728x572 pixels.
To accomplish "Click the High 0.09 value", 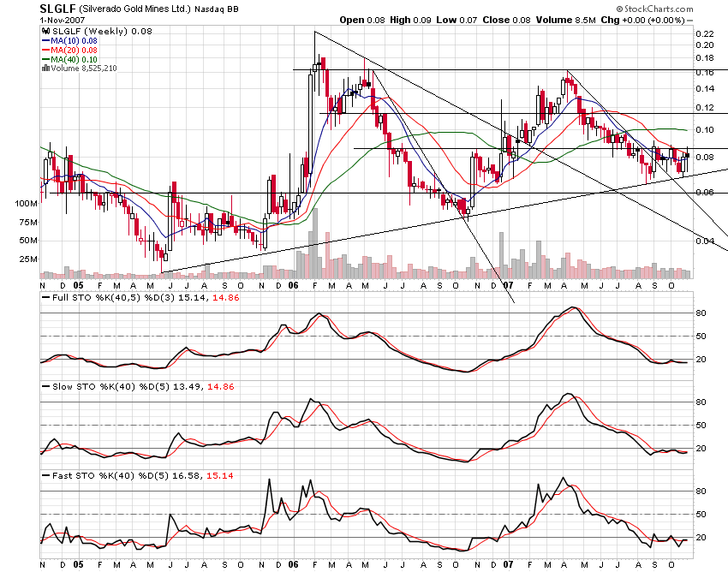I will [410, 20].
